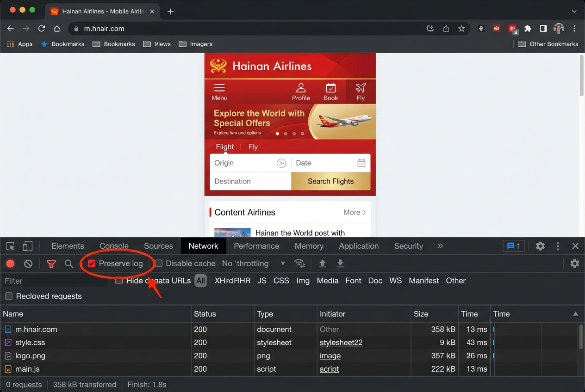Open network conditions wifi icon
The width and height of the screenshot is (585, 392).
pyautogui.click(x=299, y=263)
